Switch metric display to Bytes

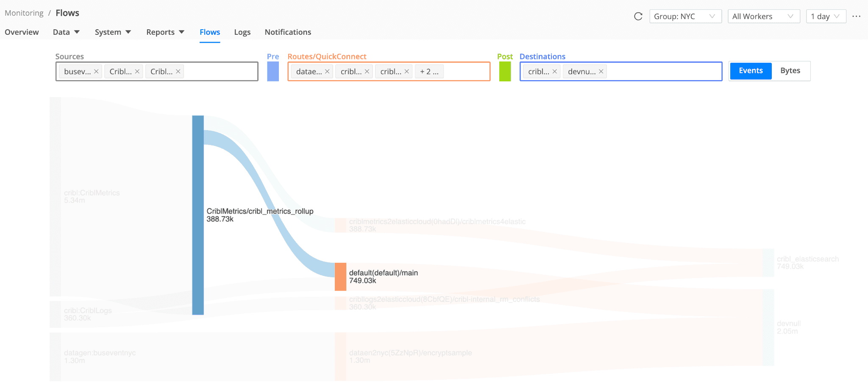[x=790, y=71]
